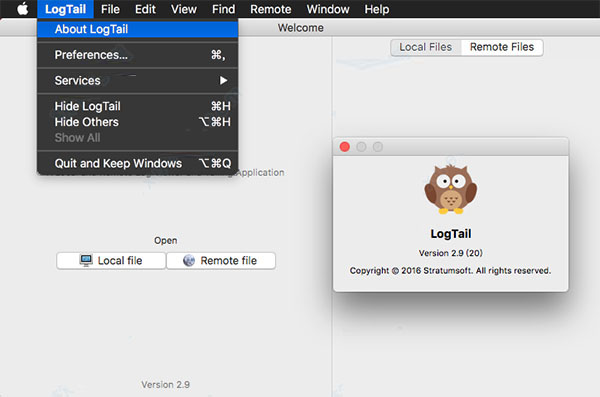Click Version 2.9 (20) text
The height and width of the screenshot is (397, 600).
tap(450, 253)
